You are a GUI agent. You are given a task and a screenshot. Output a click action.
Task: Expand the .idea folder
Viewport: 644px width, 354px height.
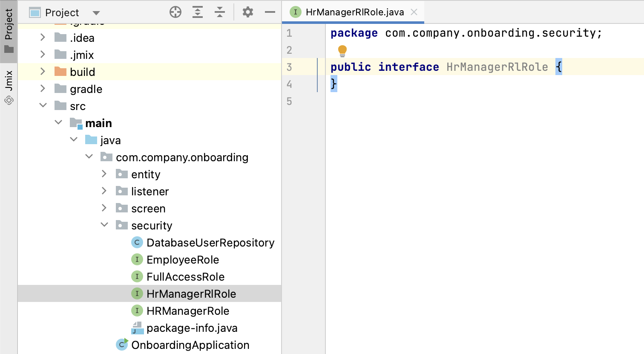(43, 38)
